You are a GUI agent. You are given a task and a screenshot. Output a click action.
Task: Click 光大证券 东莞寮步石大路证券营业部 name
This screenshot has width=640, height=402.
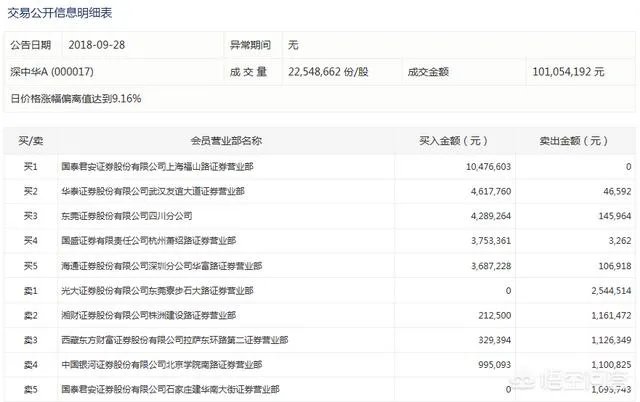[x=157, y=291]
